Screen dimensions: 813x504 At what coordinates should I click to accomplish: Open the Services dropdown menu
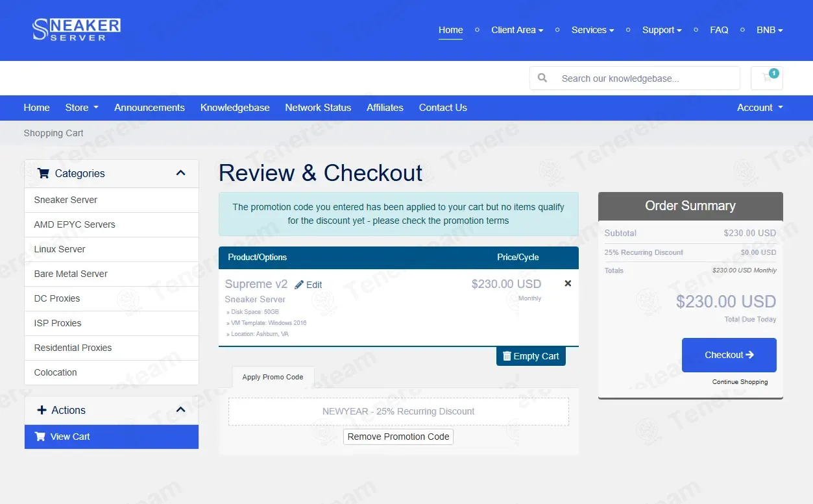[x=592, y=30]
